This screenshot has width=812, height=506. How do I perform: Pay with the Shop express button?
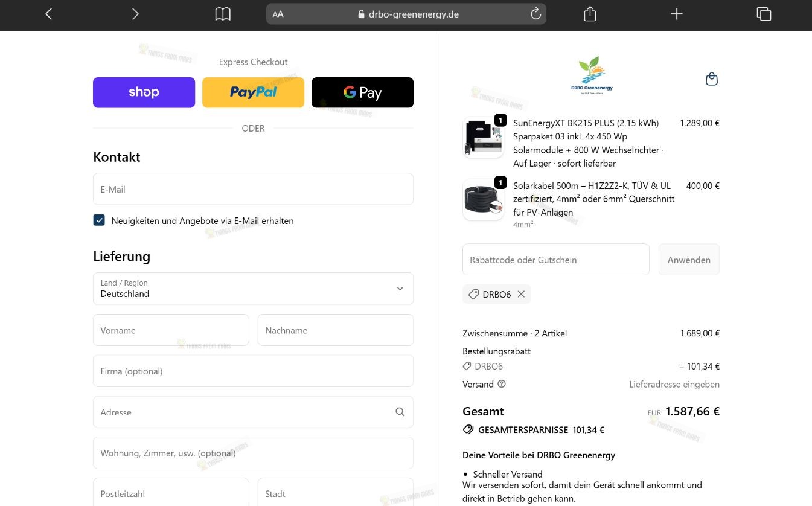[144, 92]
